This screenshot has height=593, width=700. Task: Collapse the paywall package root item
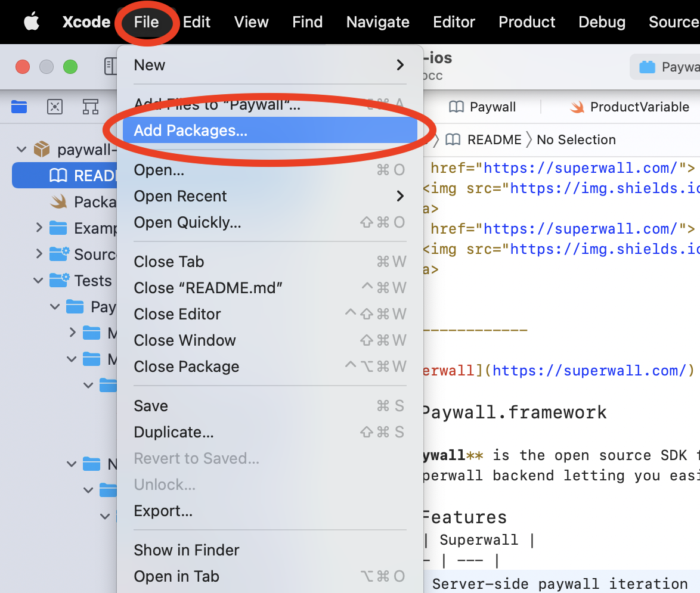(22, 149)
